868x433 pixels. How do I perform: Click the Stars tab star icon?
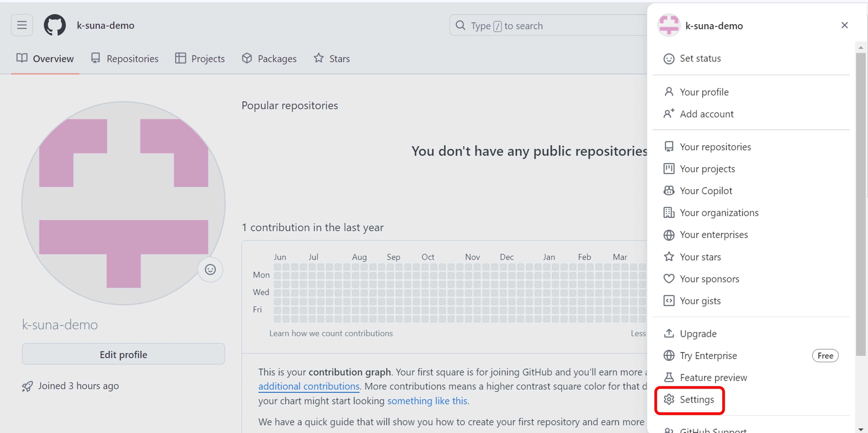(x=318, y=58)
